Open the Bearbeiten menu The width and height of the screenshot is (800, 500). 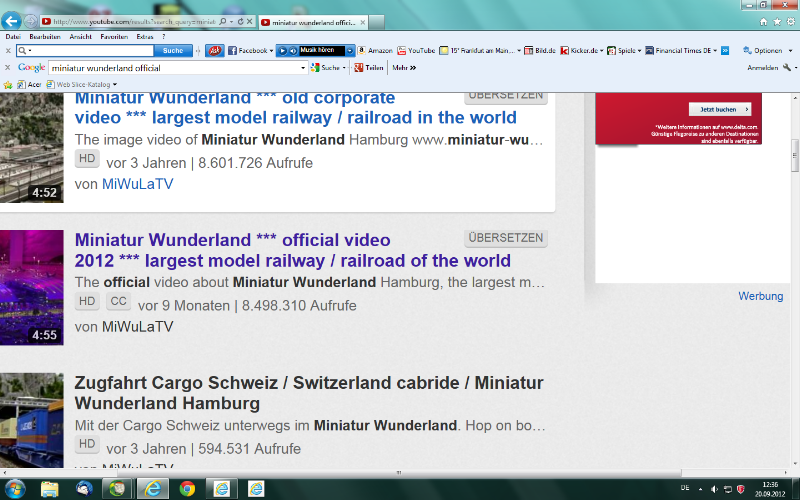click(45, 36)
